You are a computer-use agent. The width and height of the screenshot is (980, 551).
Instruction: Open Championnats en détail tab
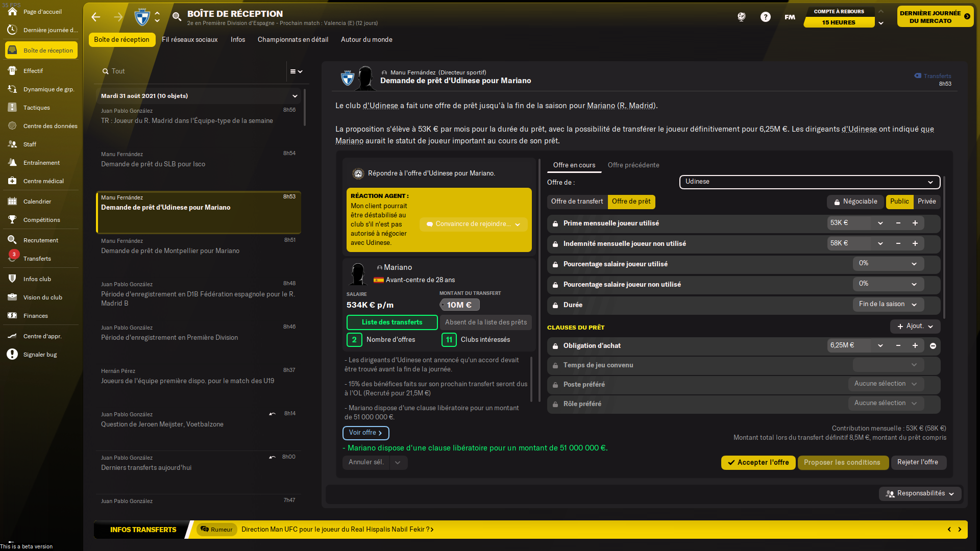293,40
